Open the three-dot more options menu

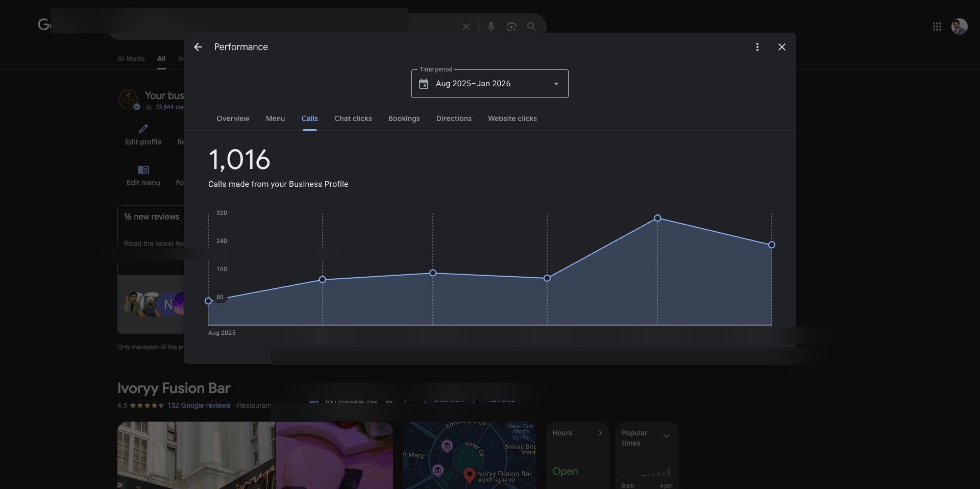coord(757,47)
